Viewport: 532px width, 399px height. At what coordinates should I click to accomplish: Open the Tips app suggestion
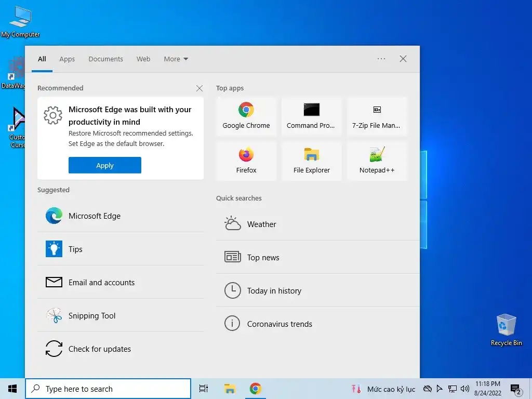point(121,249)
